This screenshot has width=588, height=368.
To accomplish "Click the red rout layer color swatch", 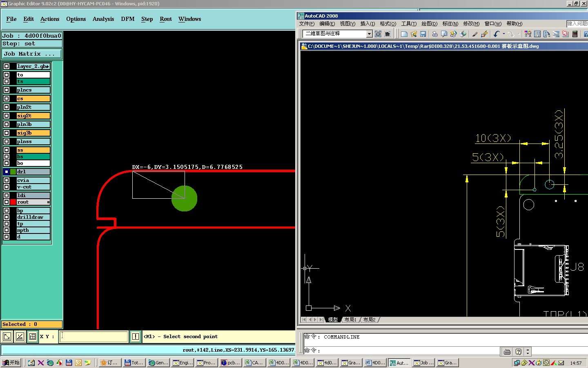I will (13, 202).
